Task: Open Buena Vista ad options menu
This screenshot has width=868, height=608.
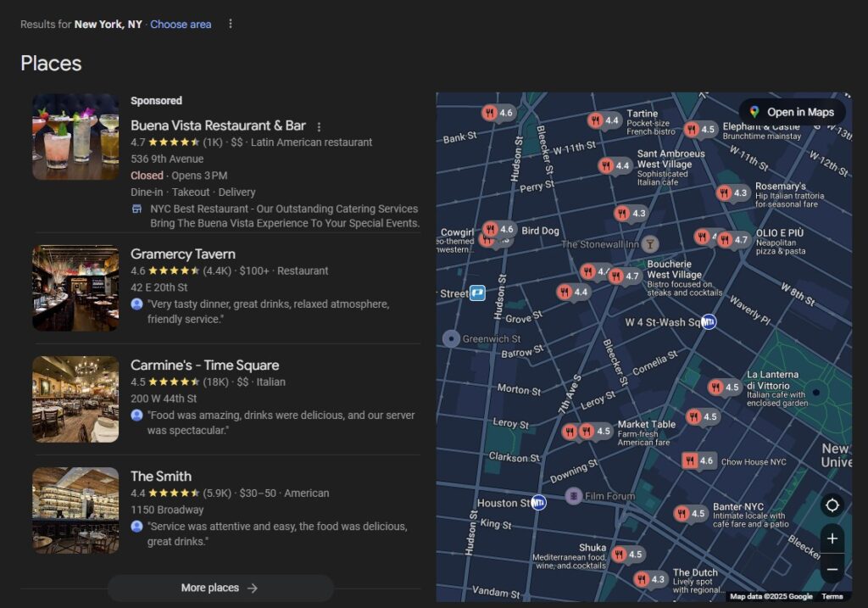Action: coord(319,126)
